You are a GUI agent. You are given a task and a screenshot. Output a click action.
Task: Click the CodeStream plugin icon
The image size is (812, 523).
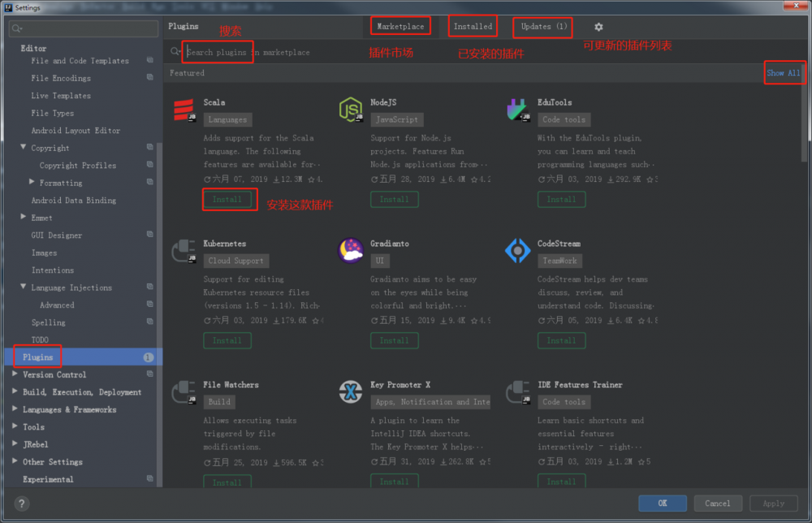point(518,251)
